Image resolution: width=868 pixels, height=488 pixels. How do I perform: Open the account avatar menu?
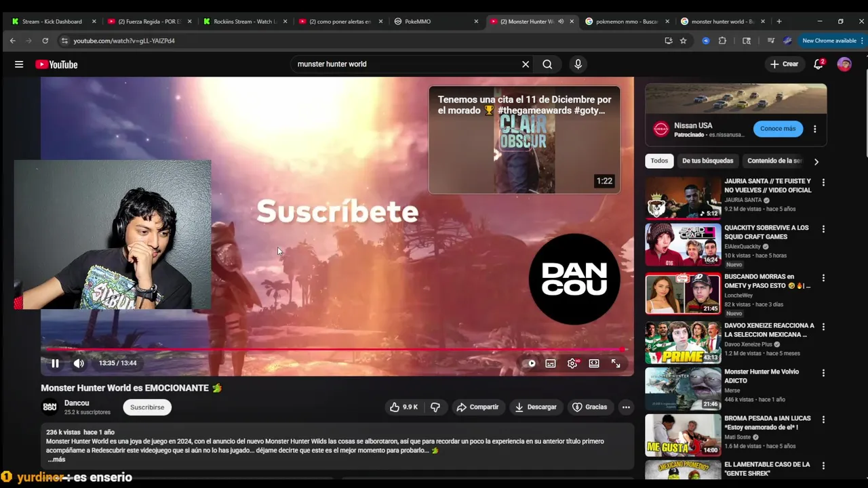tap(844, 64)
